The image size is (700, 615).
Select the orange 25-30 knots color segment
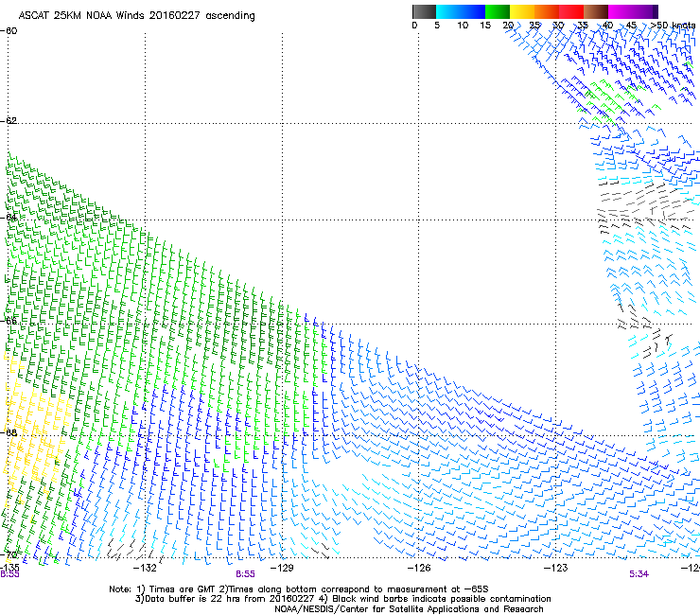tap(547, 11)
